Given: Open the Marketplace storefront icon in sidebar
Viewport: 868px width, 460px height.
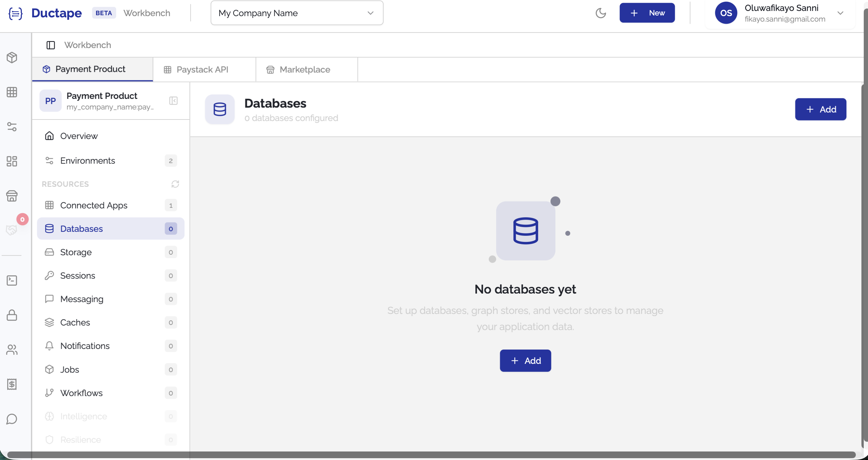Looking at the screenshot, I should tap(12, 196).
